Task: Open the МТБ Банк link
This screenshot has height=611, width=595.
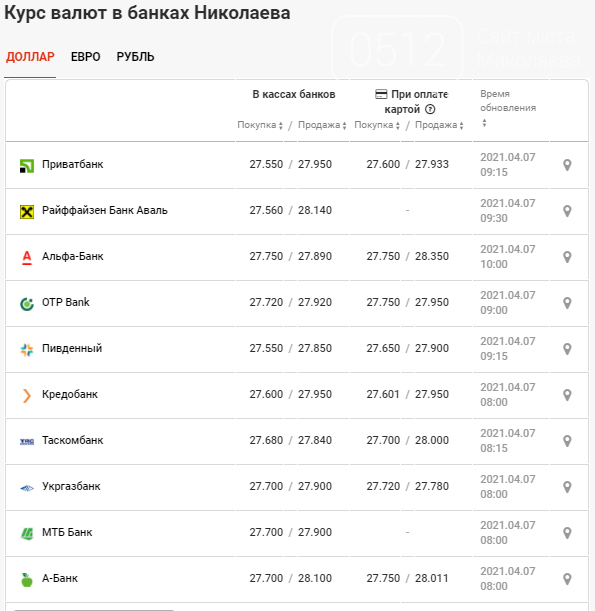Action: pos(67,532)
